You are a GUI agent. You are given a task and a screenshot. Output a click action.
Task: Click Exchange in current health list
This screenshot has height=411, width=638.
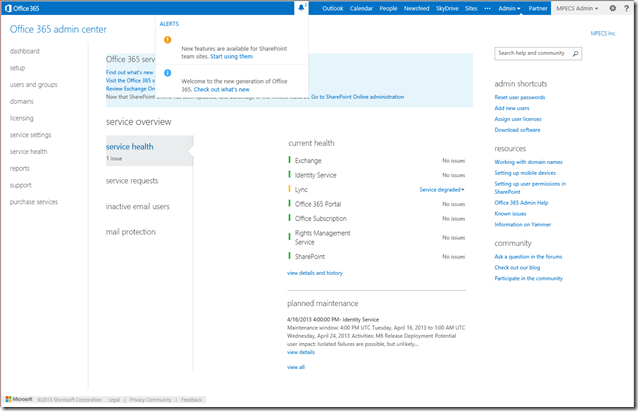(308, 161)
